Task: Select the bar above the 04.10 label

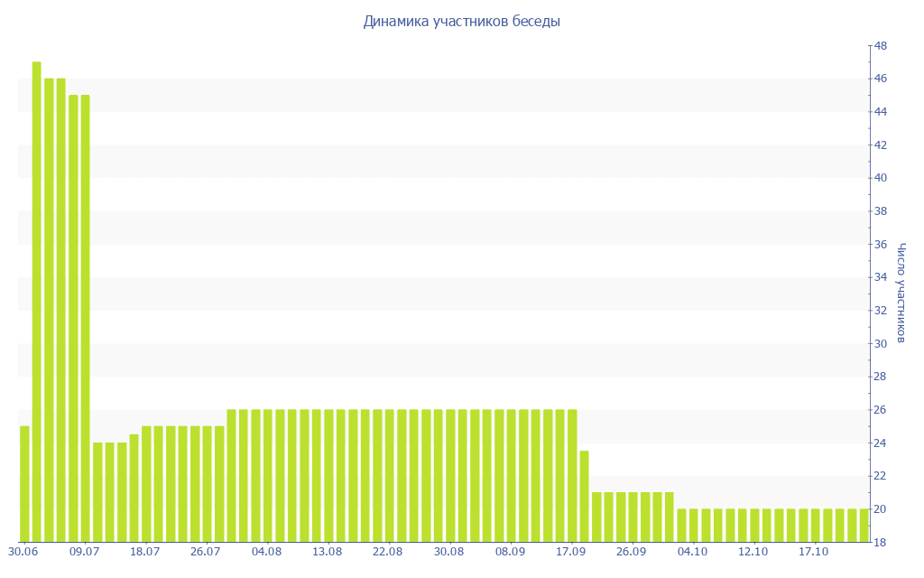Action: coord(694,526)
